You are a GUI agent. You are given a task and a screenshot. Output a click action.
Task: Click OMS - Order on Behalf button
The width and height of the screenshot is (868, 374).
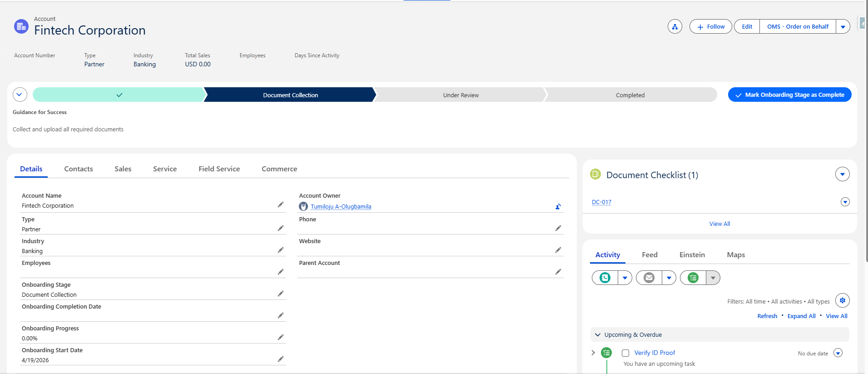coord(798,27)
